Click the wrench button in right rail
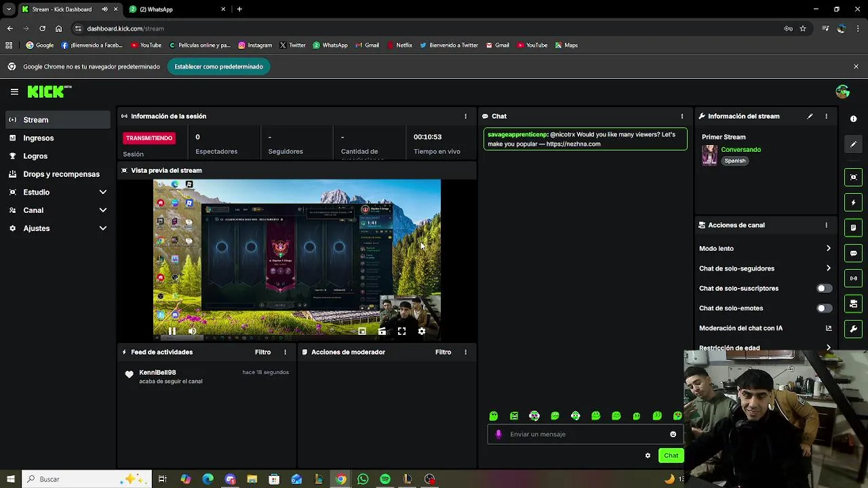868x488 pixels. [853, 329]
